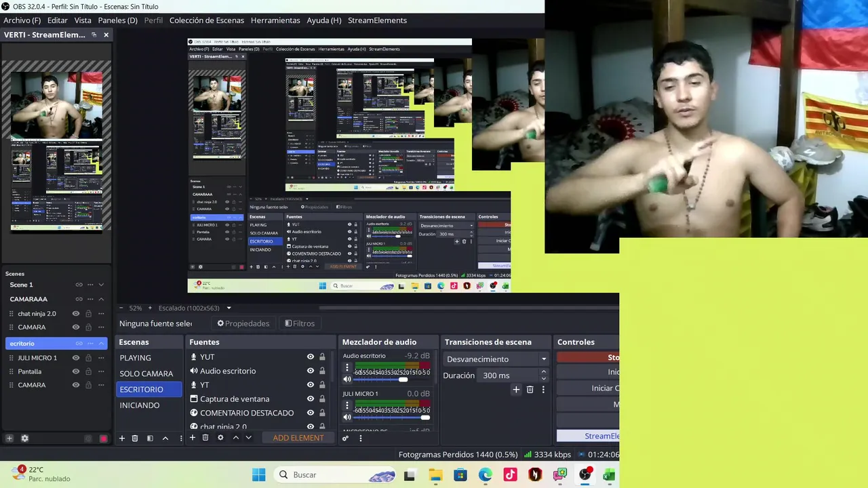This screenshot has width=868, height=488.
Task: Hide the YT source in Fuentes
Action: [311, 385]
